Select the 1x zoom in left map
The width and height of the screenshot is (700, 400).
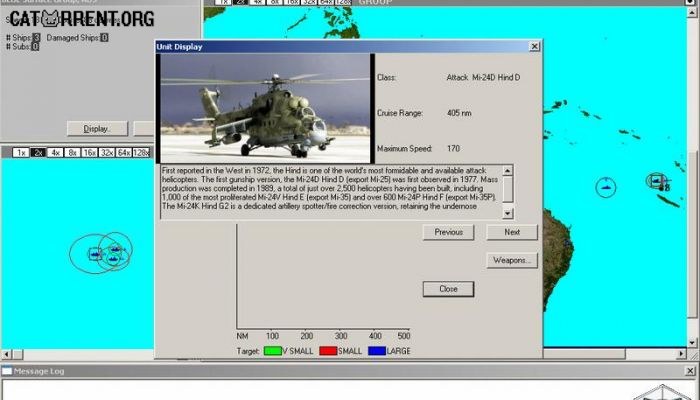(x=20, y=153)
